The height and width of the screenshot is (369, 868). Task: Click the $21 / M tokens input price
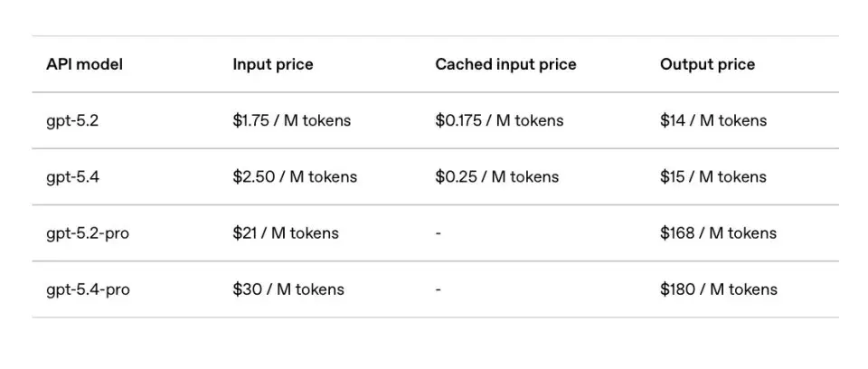pos(286,233)
